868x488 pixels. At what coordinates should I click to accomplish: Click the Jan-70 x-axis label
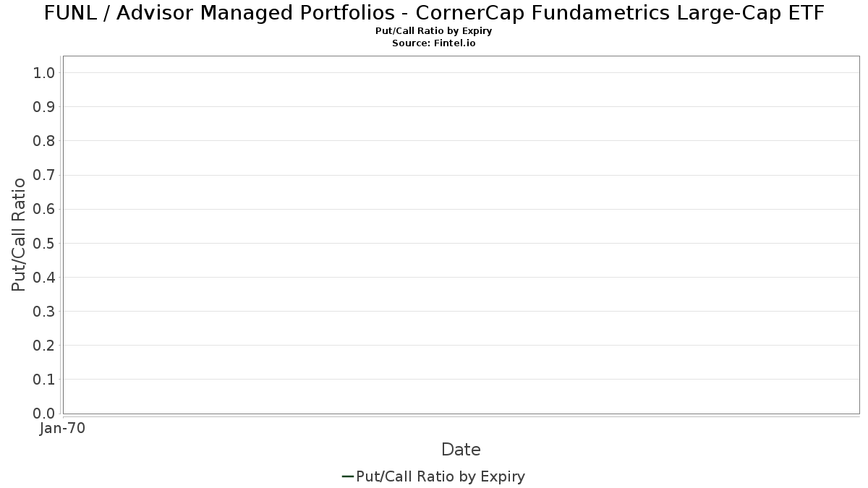coord(62,428)
